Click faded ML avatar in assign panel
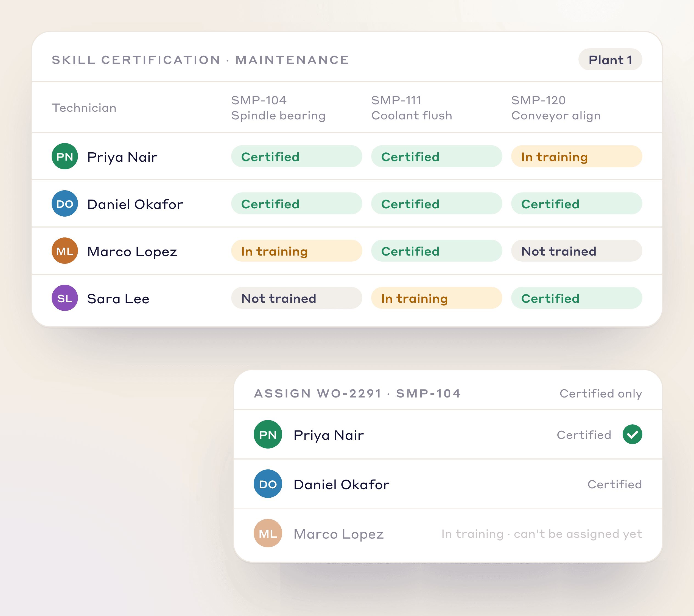 [x=268, y=533]
